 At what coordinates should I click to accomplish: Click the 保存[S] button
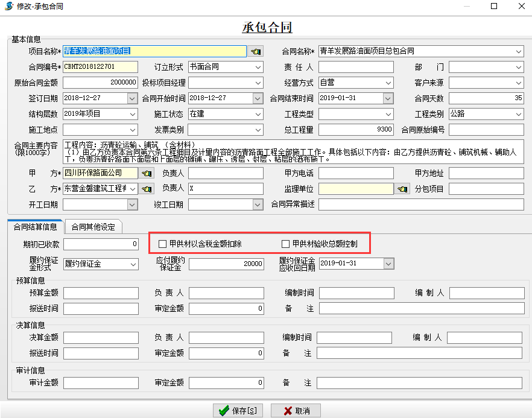(x=238, y=411)
